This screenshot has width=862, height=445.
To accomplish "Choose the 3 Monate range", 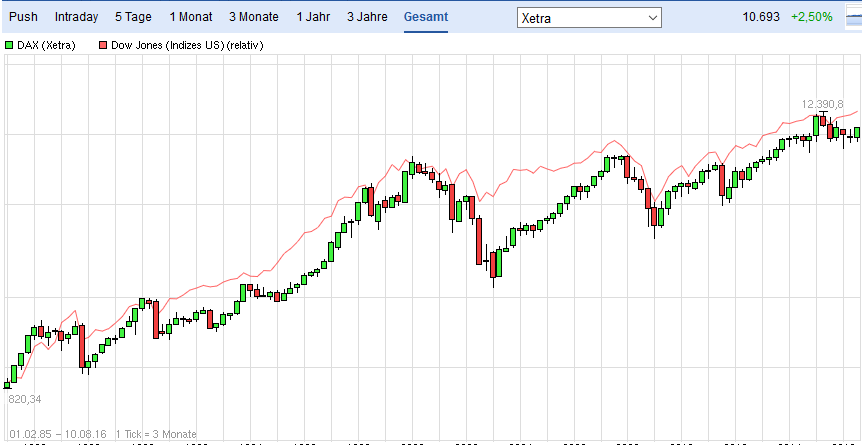I will (254, 17).
